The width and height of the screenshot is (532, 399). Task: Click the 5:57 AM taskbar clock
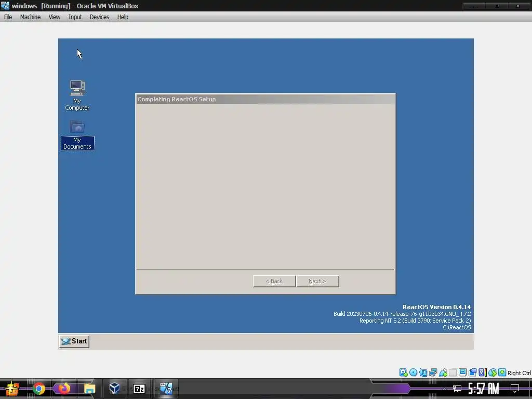[484, 389]
